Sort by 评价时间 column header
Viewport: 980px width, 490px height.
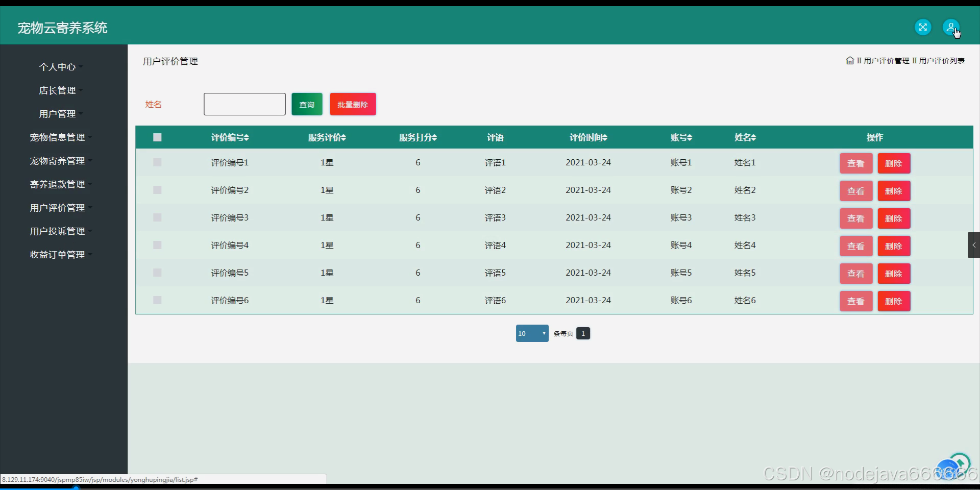589,138
